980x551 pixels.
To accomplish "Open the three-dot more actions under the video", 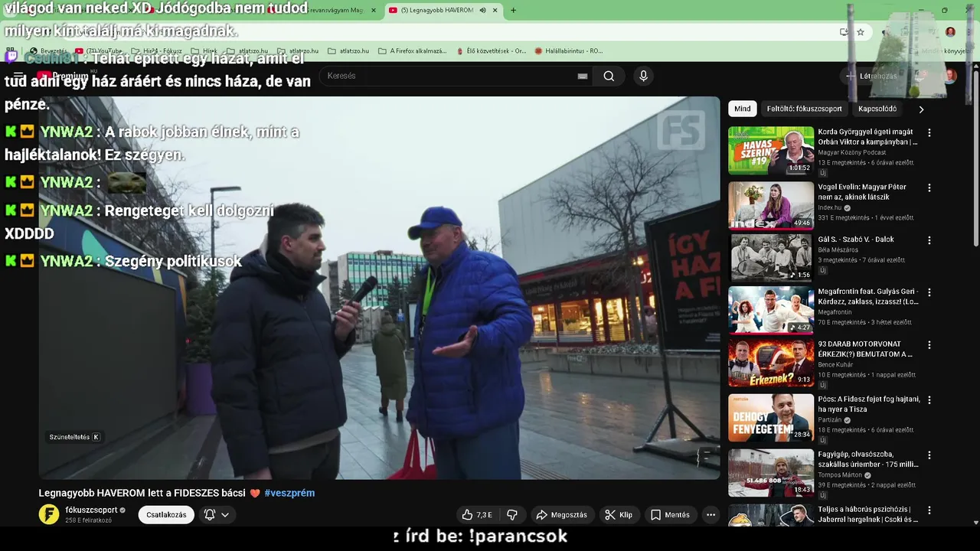I will [710, 515].
